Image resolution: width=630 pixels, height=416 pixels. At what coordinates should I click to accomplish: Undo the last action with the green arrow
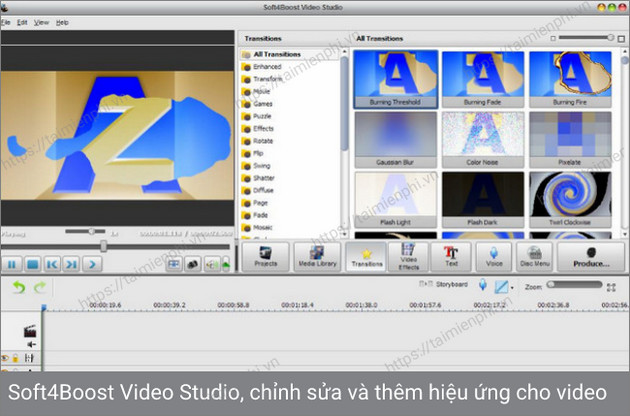(19, 287)
